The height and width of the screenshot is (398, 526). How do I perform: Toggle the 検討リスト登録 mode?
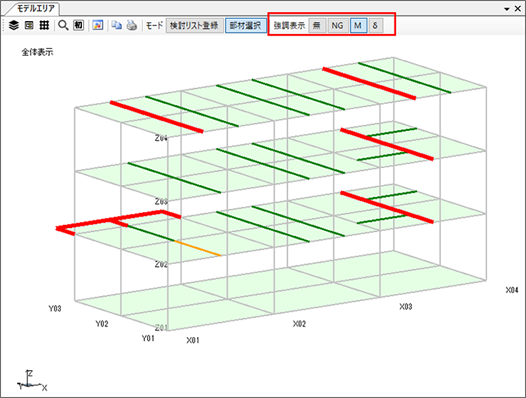(x=194, y=26)
